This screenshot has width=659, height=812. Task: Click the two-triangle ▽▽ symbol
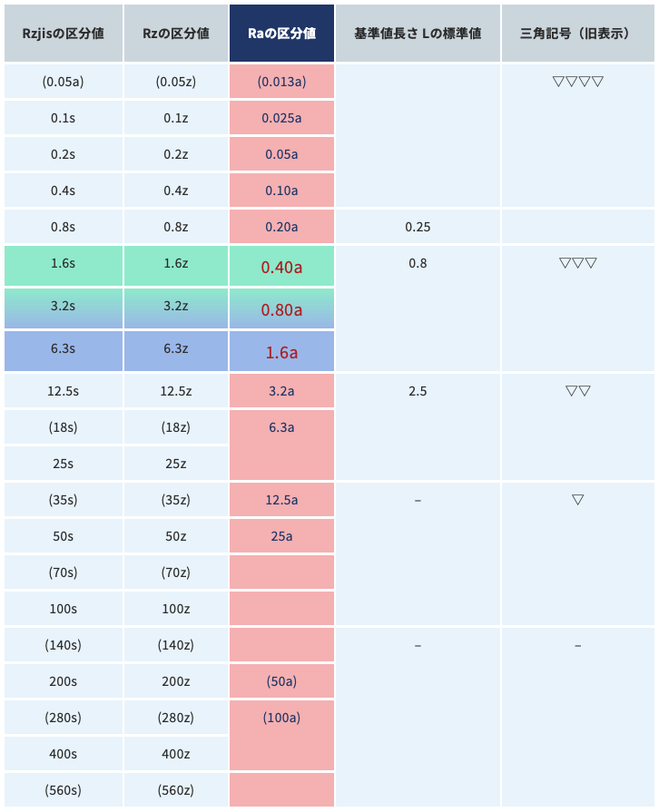(577, 391)
